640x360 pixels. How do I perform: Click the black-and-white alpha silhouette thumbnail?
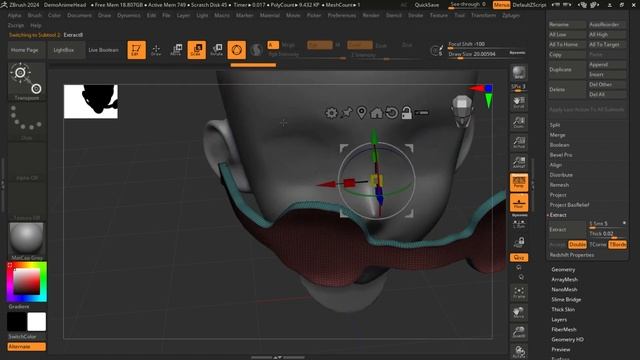click(91, 102)
